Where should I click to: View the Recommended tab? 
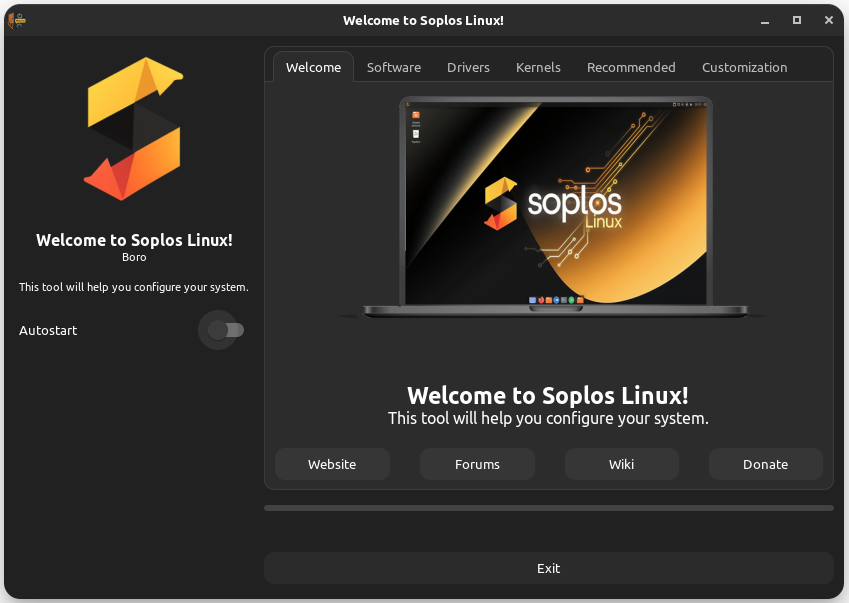coord(631,67)
